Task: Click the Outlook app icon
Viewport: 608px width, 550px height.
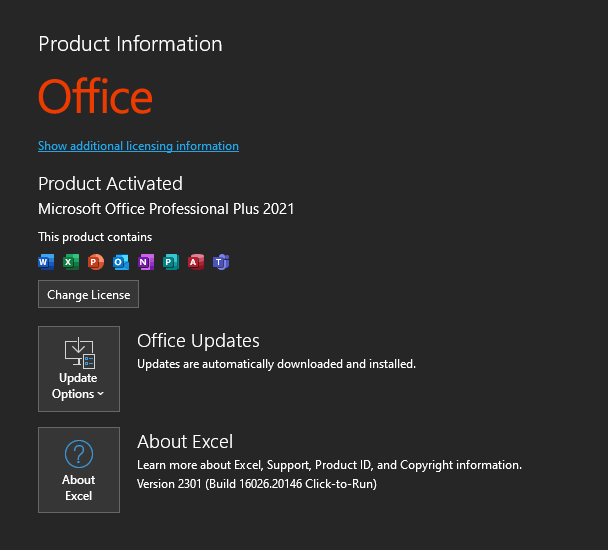Action: click(x=121, y=262)
